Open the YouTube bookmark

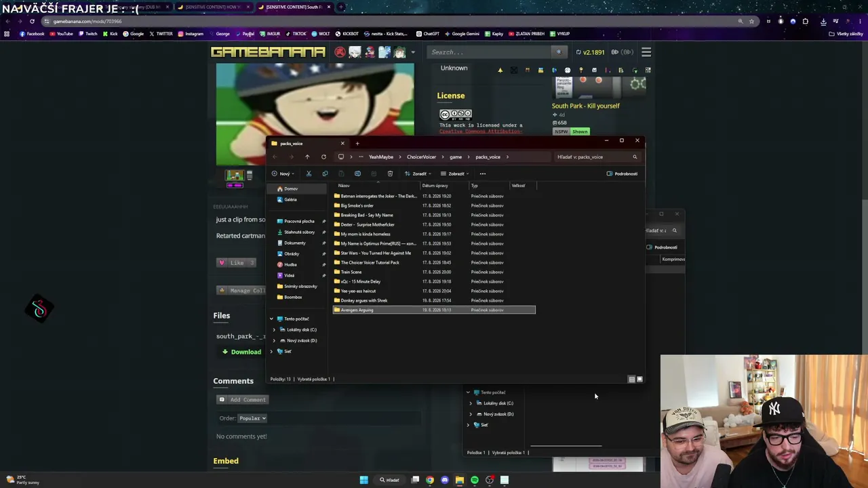point(61,34)
